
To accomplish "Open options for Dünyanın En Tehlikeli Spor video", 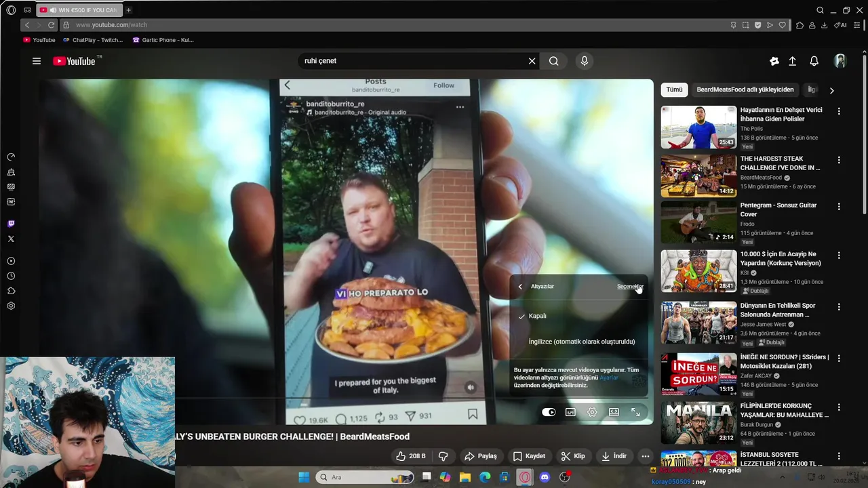I will point(839,307).
